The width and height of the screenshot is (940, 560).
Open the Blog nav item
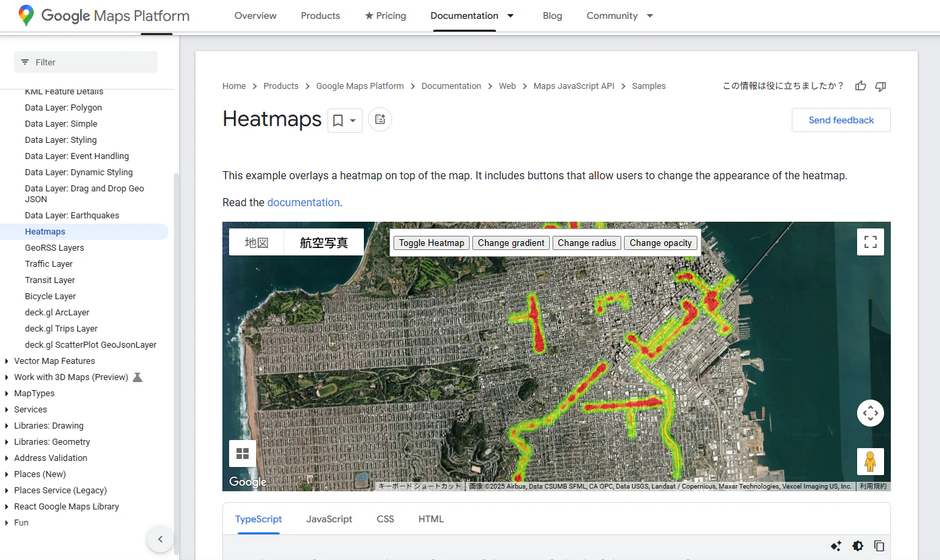[553, 15]
